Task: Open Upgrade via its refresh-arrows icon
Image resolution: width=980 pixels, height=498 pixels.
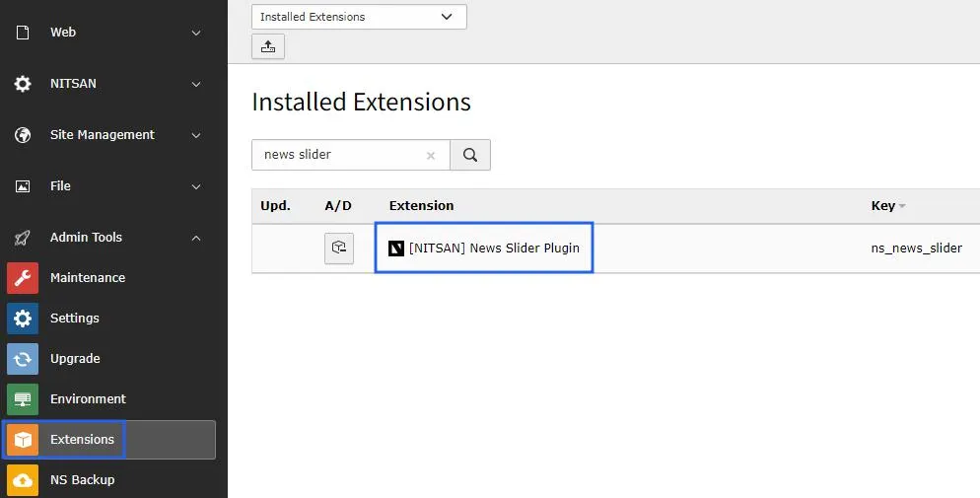Action: point(23,359)
